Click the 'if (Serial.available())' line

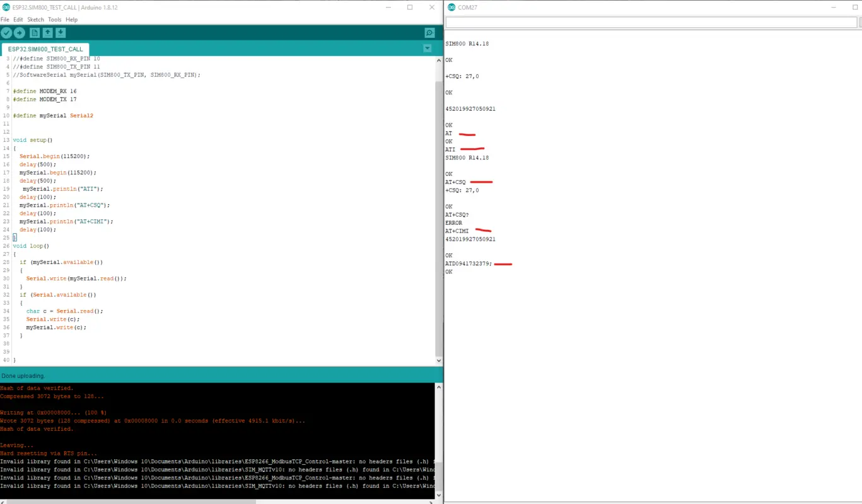point(57,295)
